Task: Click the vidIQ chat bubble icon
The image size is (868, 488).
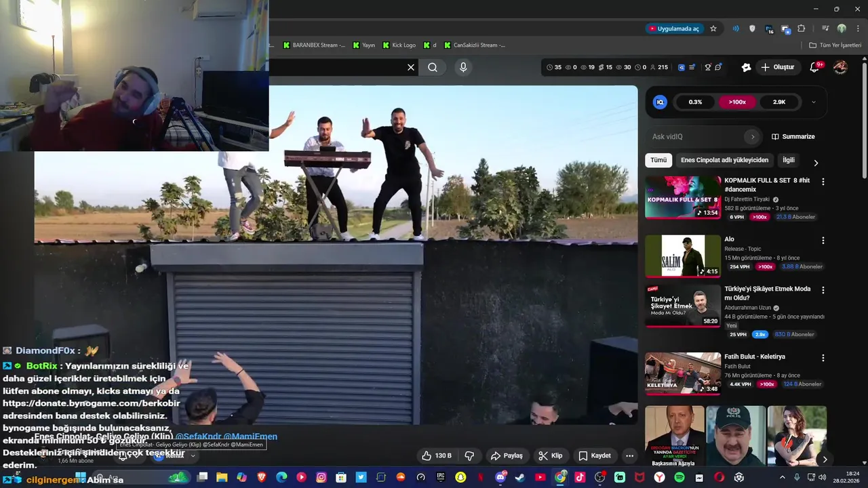Action: (718, 67)
